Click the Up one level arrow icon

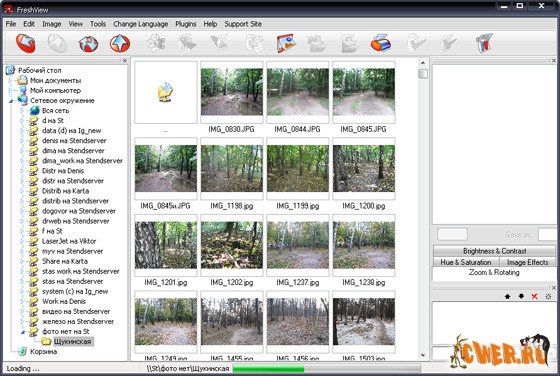pyautogui.click(x=120, y=43)
